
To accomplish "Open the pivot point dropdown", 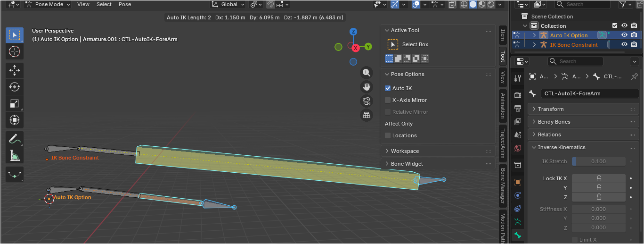I will 256,4.
